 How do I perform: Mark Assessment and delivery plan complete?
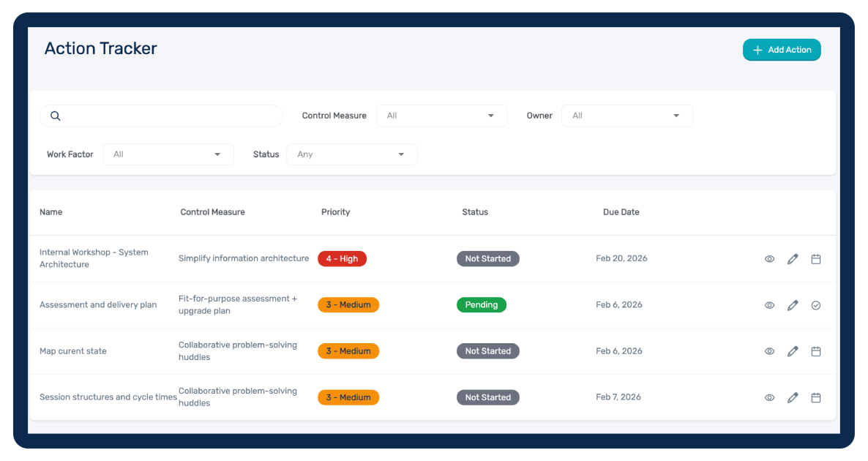click(x=816, y=305)
